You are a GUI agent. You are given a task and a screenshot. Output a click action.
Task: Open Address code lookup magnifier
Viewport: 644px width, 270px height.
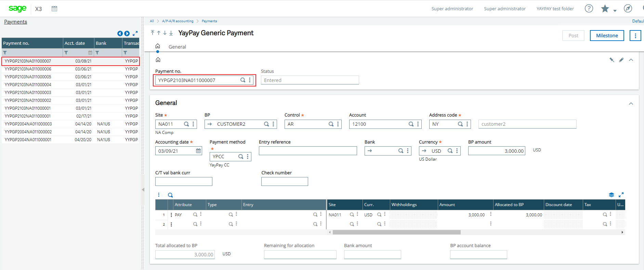pos(460,124)
